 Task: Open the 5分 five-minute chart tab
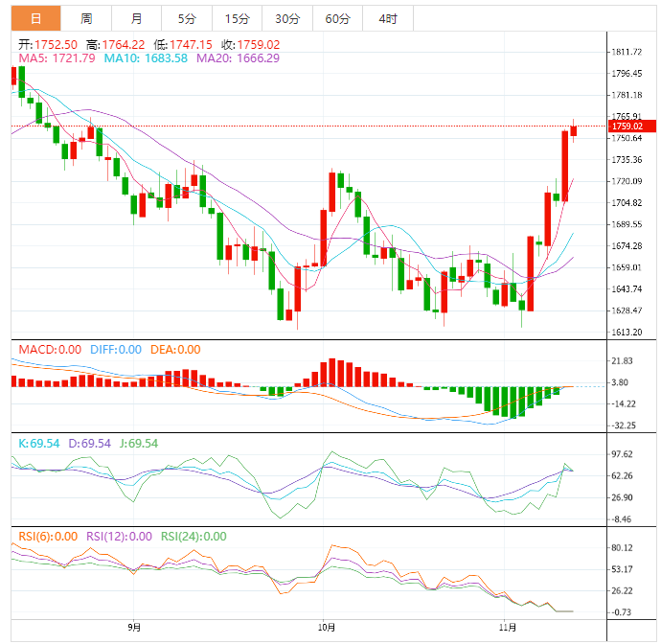[187, 18]
